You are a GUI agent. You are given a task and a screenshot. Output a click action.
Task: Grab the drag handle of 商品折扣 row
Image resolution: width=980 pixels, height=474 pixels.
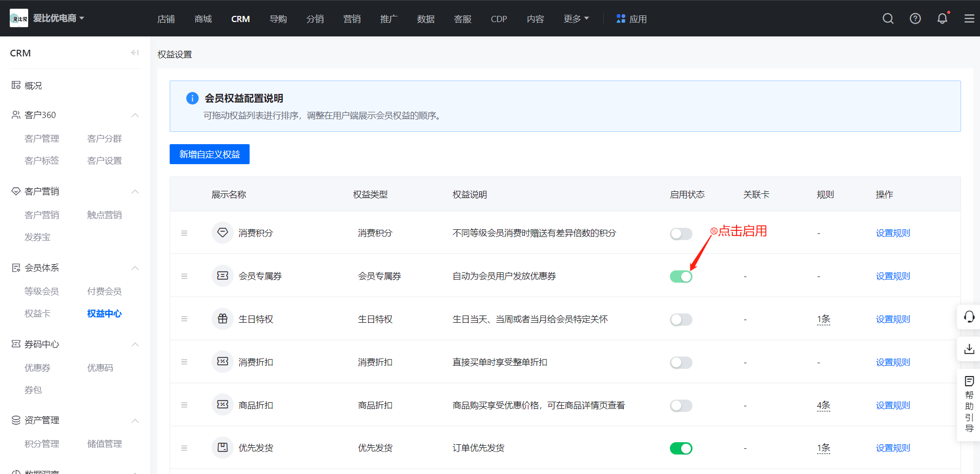(x=184, y=405)
